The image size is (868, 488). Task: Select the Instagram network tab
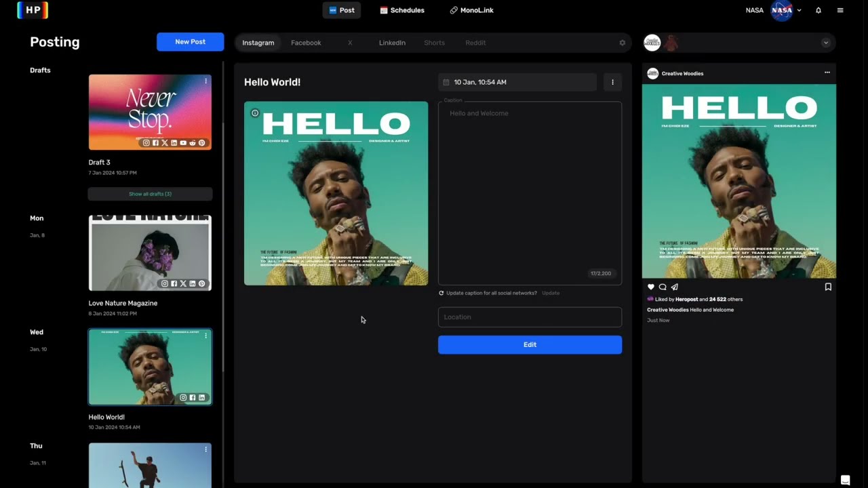point(258,43)
